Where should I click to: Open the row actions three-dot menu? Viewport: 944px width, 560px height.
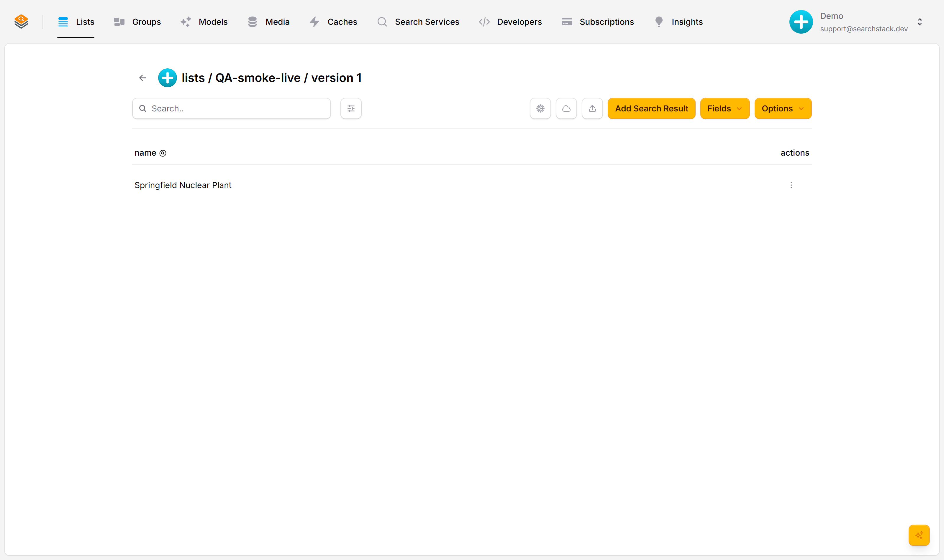791,185
